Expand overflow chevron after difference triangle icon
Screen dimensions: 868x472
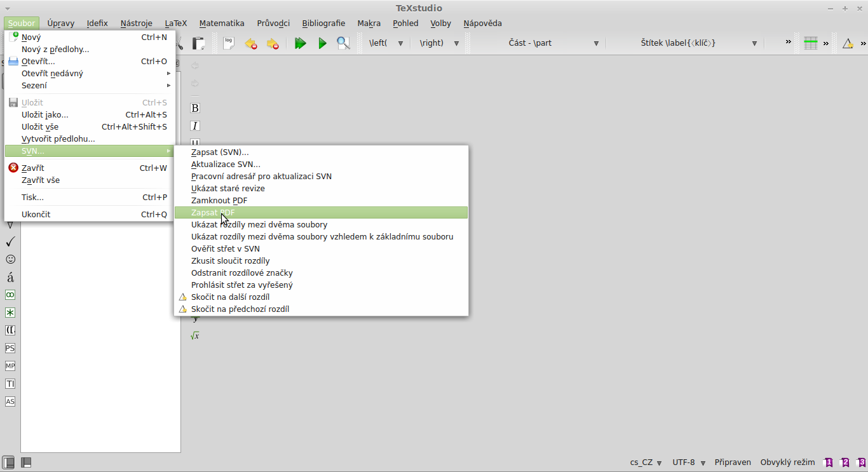(x=863, y=43)
